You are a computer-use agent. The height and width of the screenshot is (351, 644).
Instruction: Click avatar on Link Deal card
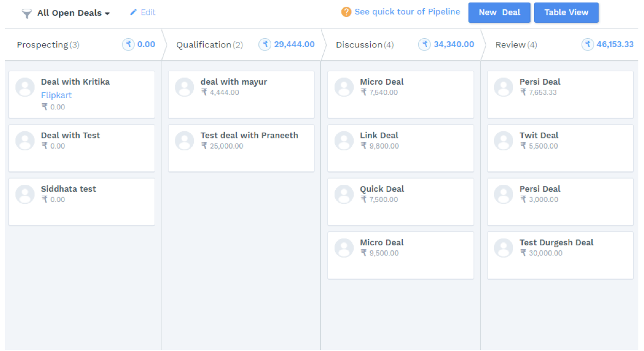(344, 141)
